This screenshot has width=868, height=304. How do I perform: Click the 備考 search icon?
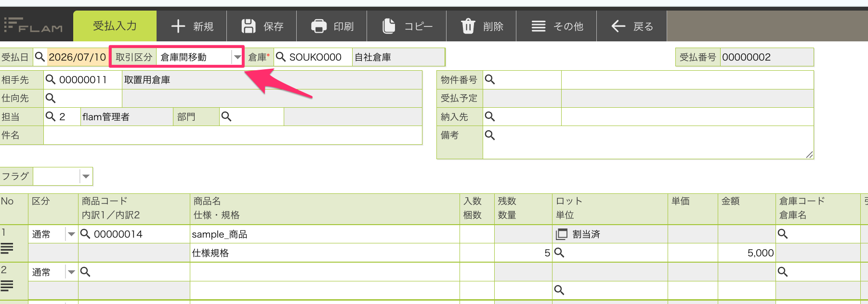point(490,135)
